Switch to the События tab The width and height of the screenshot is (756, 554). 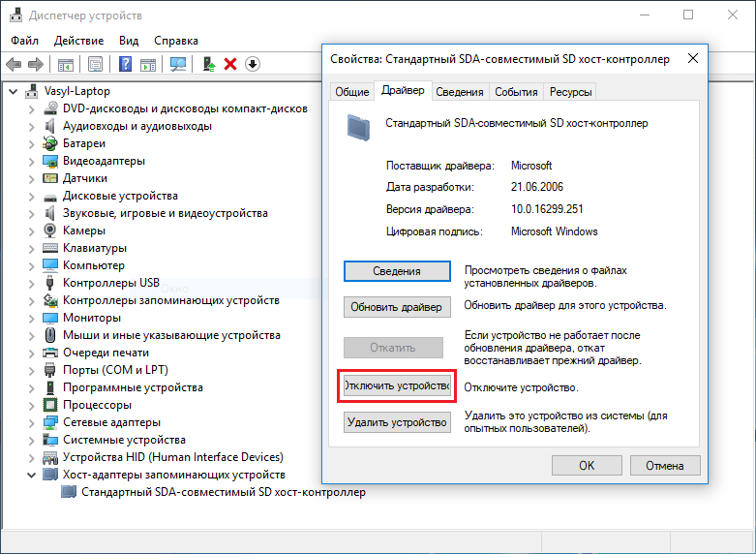(x=516, y=92)
